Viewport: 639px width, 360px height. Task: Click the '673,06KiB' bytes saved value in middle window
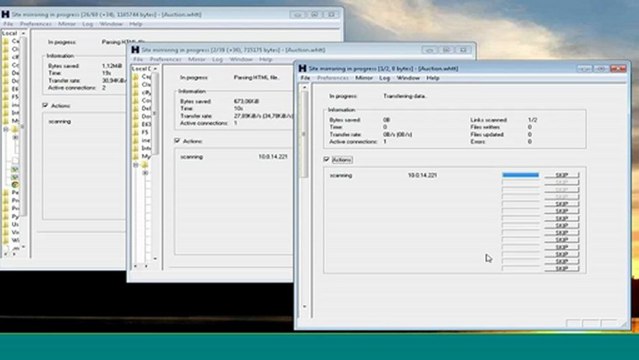click(247, 101)
